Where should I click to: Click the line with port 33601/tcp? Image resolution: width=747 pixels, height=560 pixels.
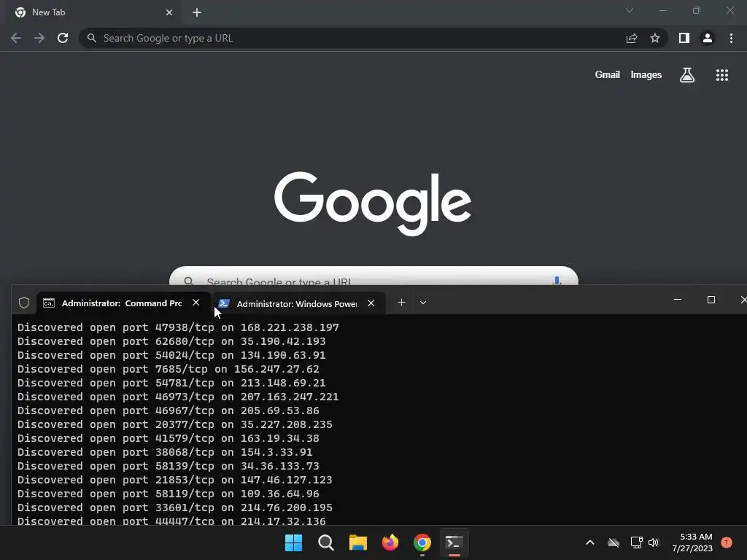point(175,507)
